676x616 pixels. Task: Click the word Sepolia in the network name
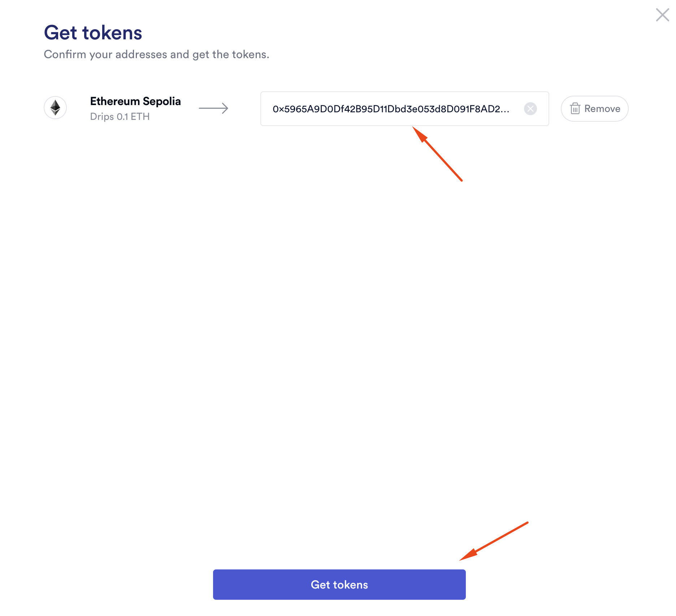point(162,101)
